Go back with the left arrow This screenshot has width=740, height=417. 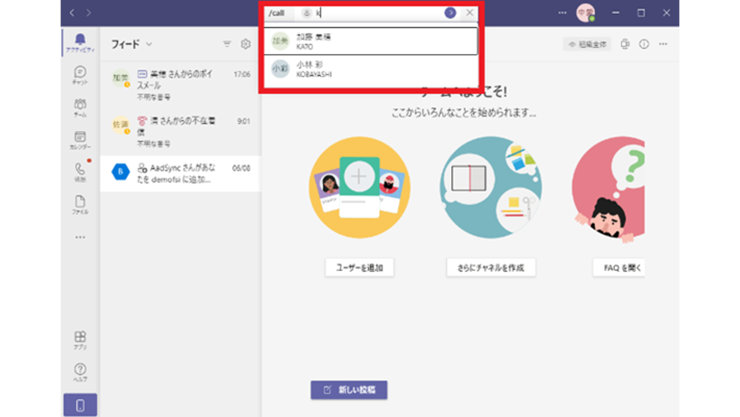click(x=72, y=13)
